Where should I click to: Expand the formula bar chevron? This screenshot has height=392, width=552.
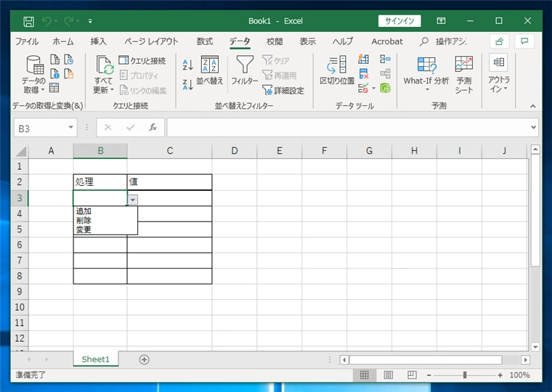point(534,127)
